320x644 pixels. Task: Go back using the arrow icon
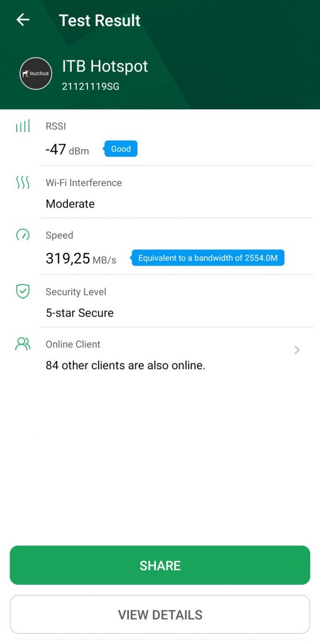(x=23, y=19)
